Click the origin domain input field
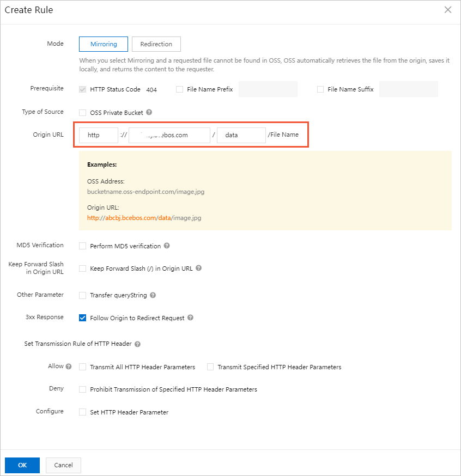The width and height of the screenshot is (461, 476). tap(169, 135)
